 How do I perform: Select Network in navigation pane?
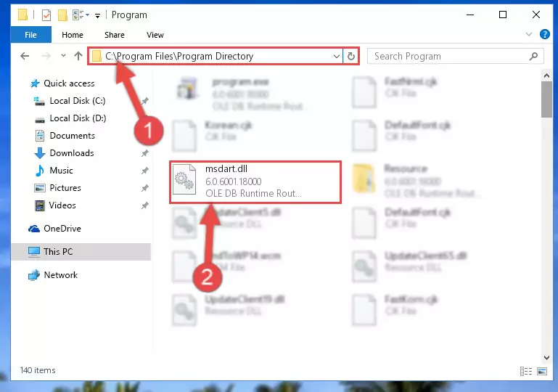point(60,275)
